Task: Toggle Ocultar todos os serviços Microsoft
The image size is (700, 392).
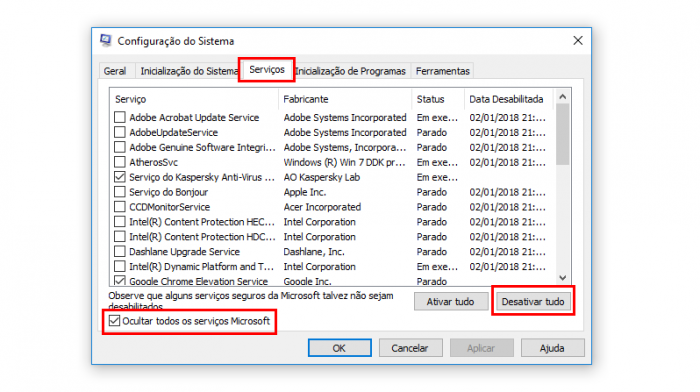Action: 115,321
